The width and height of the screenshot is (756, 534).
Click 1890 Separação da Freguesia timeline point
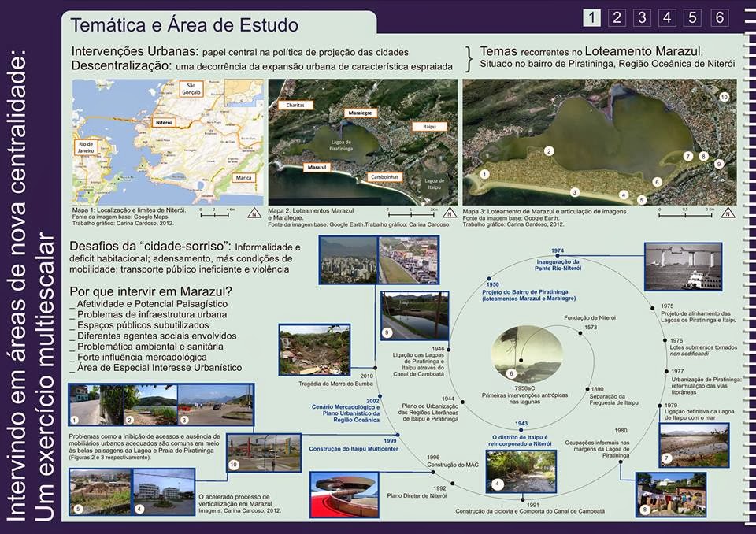pyautogui.click(x=587, y=389)
